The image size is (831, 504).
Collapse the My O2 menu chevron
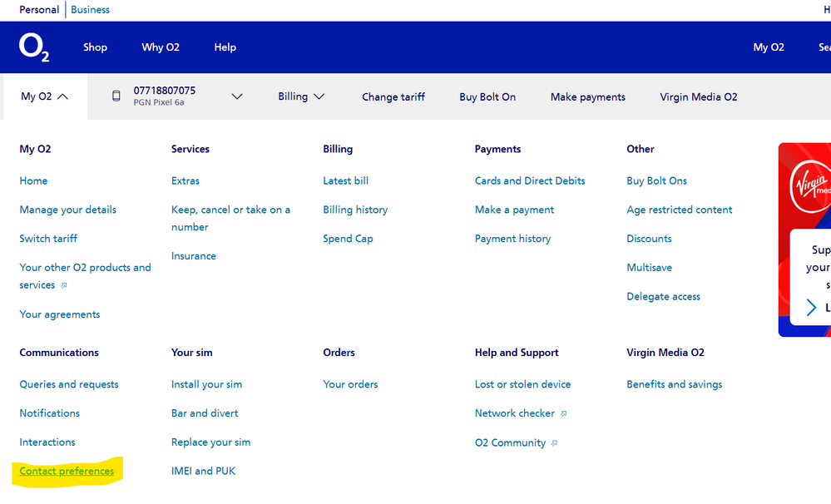click(62, 96)
